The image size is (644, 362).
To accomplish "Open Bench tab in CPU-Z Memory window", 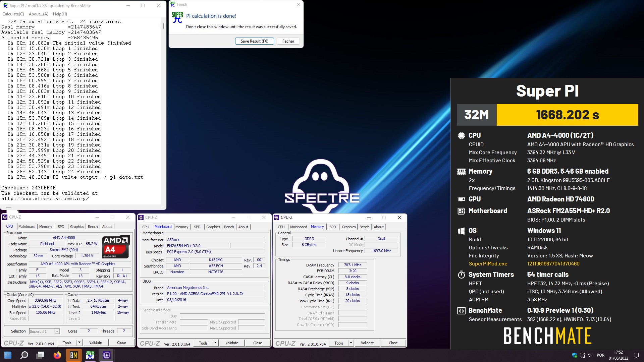I will tap(364, 227).
